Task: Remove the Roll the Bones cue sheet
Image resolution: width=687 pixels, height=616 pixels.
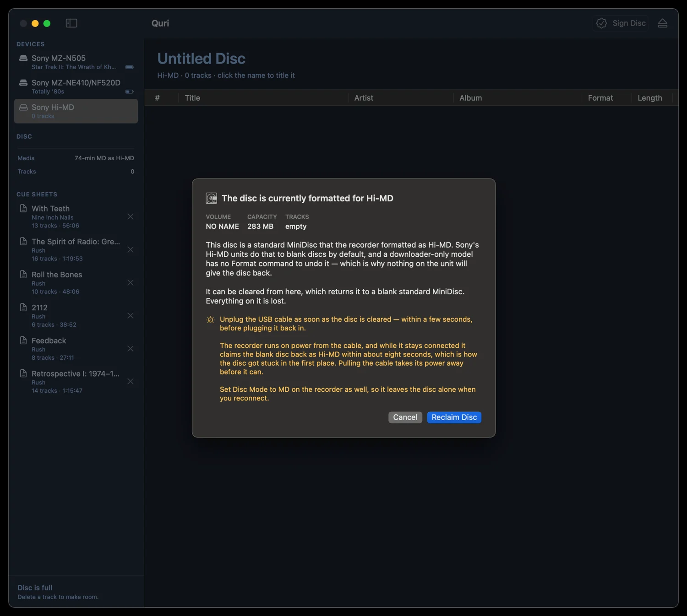Action: tap(131, 282)
